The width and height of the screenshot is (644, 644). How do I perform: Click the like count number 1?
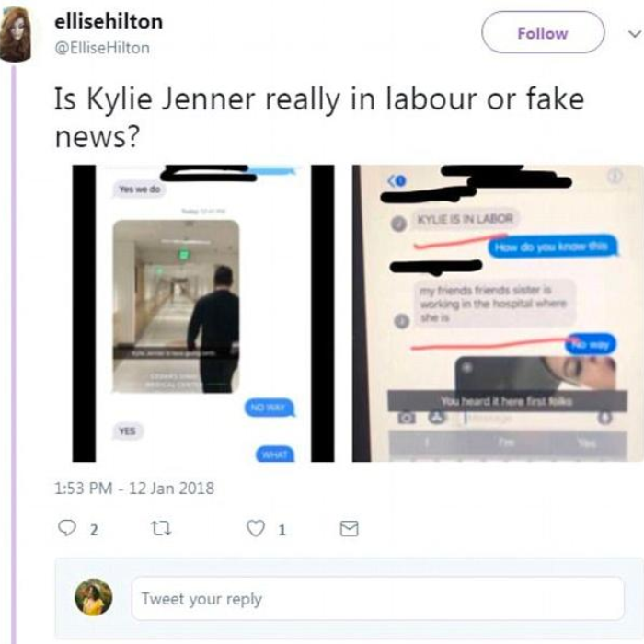point(282,530)
